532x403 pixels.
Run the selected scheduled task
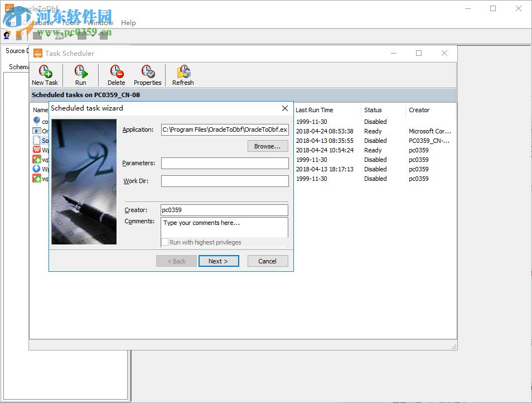click(x=80, y=74)
